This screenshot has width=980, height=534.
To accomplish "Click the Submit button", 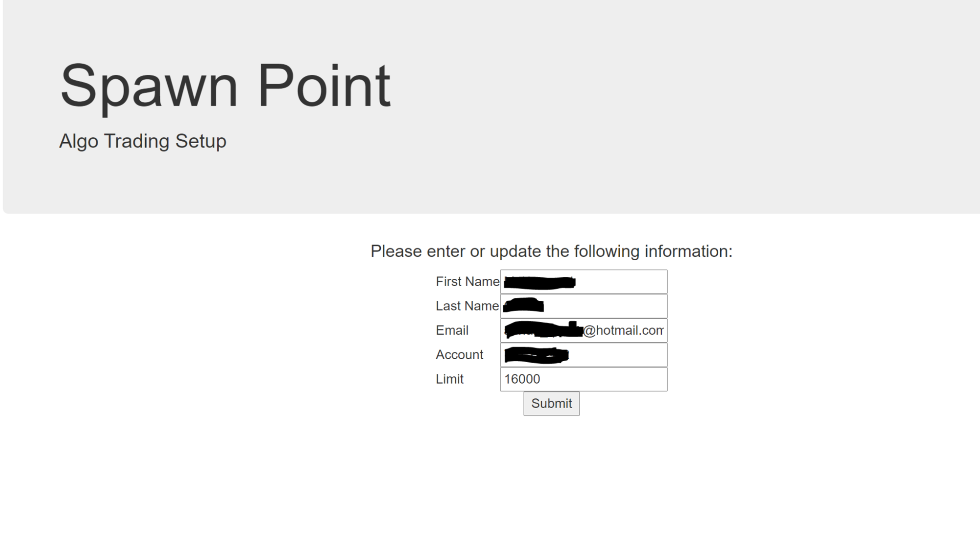I will (x=551, y=403).
